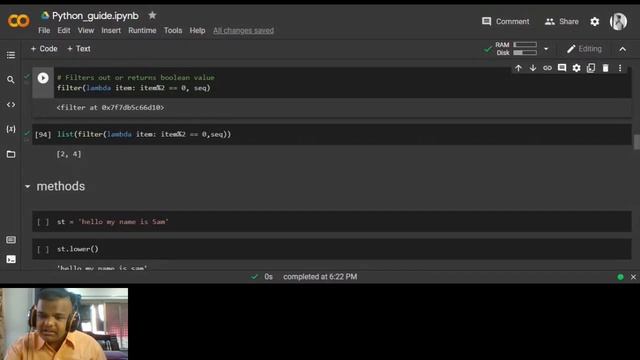
Task: Move cell up with arrow icon
Action: pyautogui.click(x=518, y=68)
